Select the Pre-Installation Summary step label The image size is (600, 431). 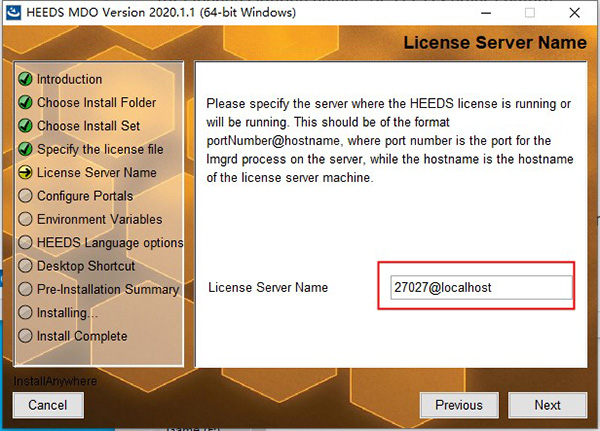tap(108, 289)
